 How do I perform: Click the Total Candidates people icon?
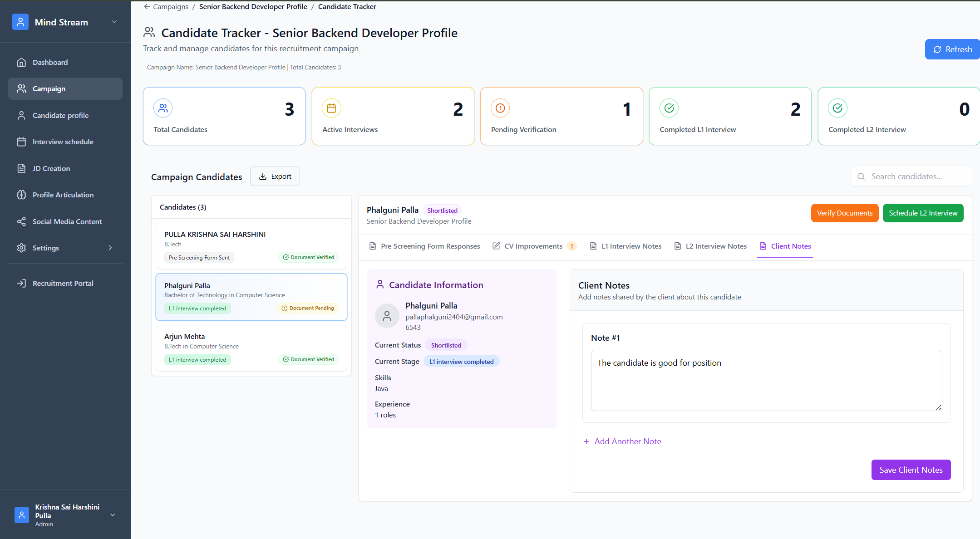coord(163,108)
